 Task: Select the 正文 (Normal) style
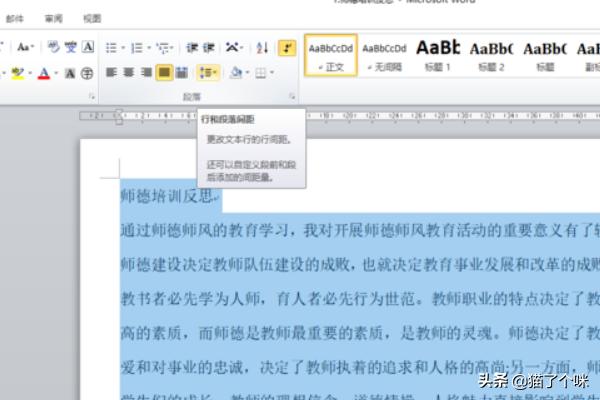click(331, 56)
